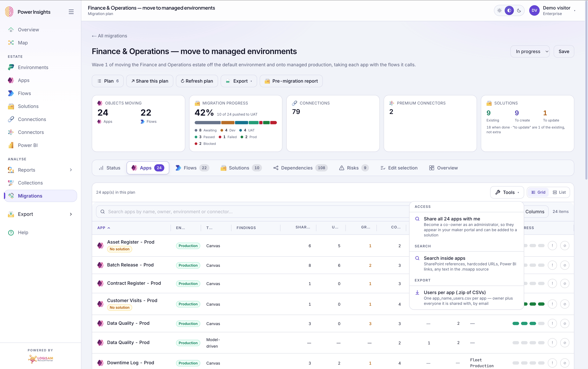Click the migration progress colored bar
588x369 pixels.
pyautogui.click(x=236, y=122)
